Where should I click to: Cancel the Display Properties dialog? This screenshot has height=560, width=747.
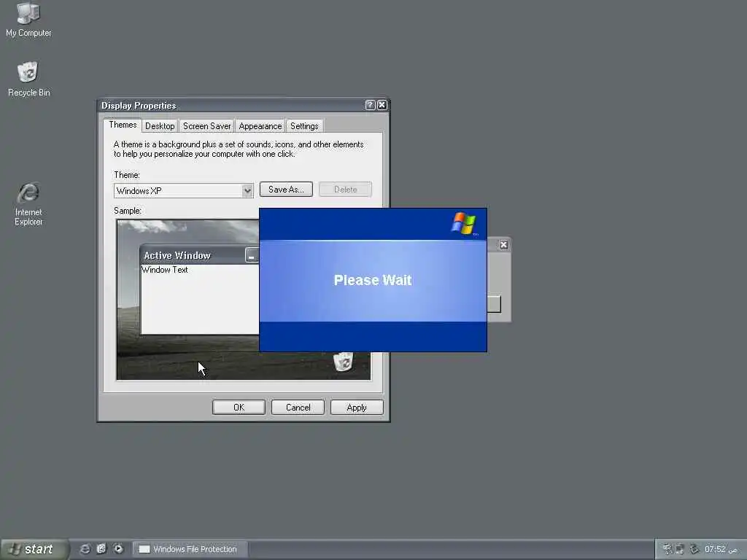coord(298,408)
